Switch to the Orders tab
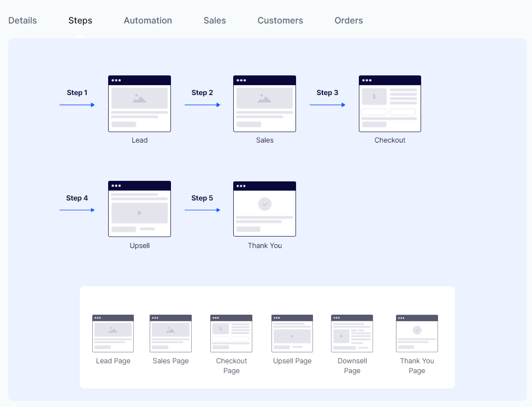This screenshot has height=407, width=532. [x=348, y=20]
